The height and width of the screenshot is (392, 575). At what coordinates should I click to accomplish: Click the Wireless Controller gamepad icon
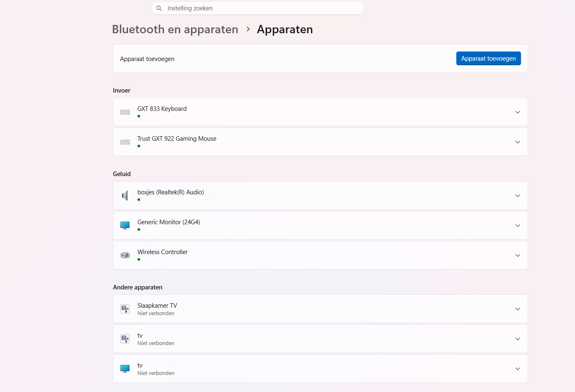point(125,255)
